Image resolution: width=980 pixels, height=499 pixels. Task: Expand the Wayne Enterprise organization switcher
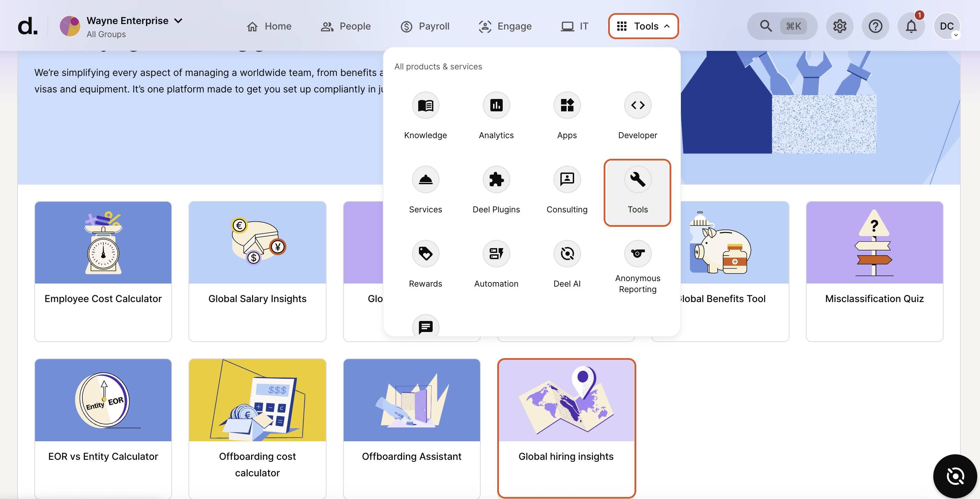click(178, 21)
